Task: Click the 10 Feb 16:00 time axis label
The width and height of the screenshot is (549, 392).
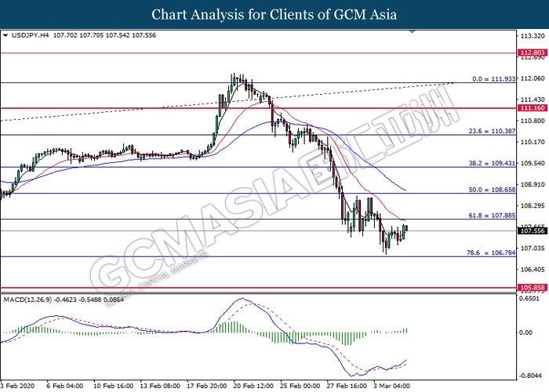Action: (x=113, y=386)
